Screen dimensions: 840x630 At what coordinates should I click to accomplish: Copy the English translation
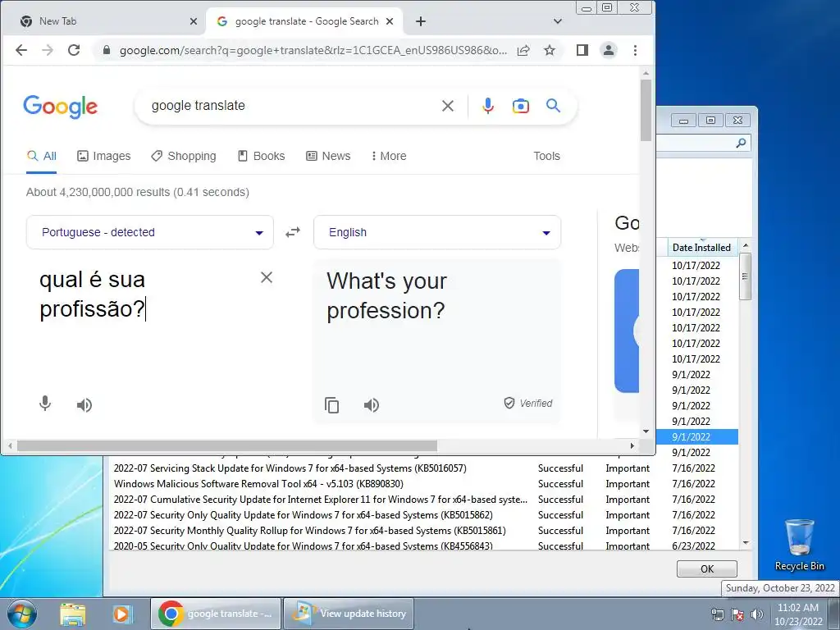click(x=331, y=405)
